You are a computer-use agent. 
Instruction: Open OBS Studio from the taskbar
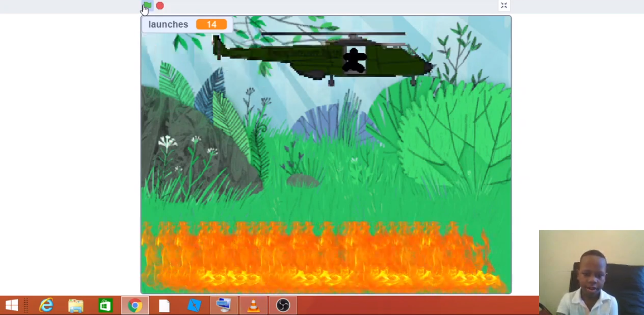[x=283, y=305]
